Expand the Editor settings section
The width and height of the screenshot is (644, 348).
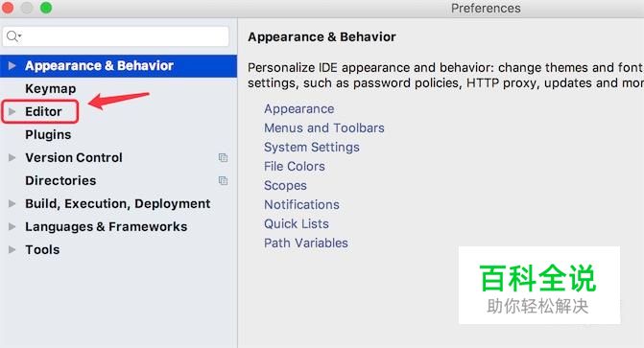click(x=12, y=111)
